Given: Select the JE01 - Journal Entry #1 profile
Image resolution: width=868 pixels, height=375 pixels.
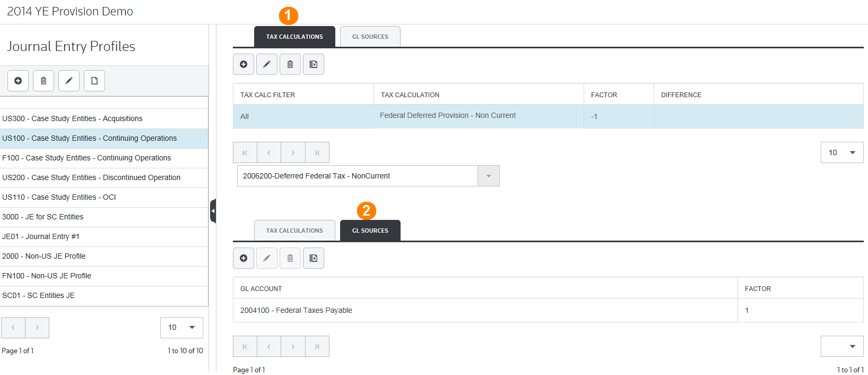Looking at the screenshot, I should click(41, 236).
